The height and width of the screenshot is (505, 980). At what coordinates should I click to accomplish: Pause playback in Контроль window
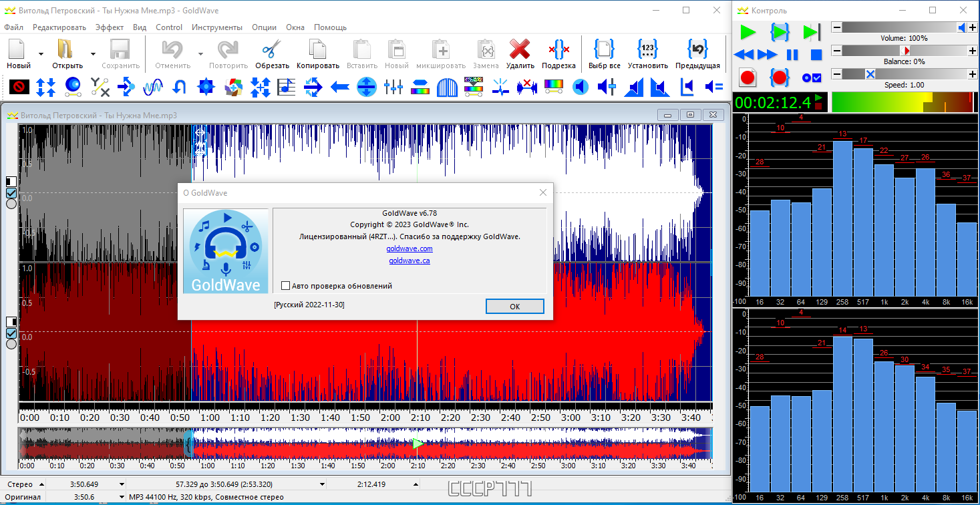tap(792, 55)
